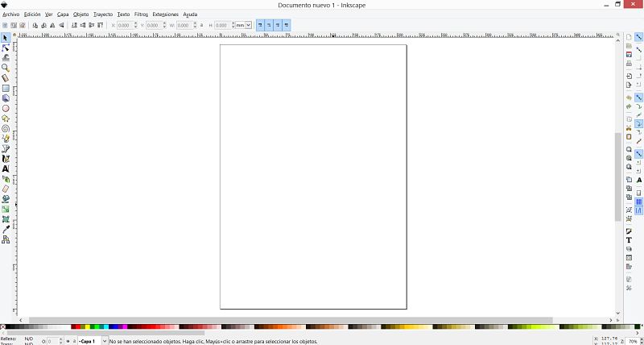The image size is (644, 345).
Task: Select the Bezier pen tool
Action: (6, 148)
